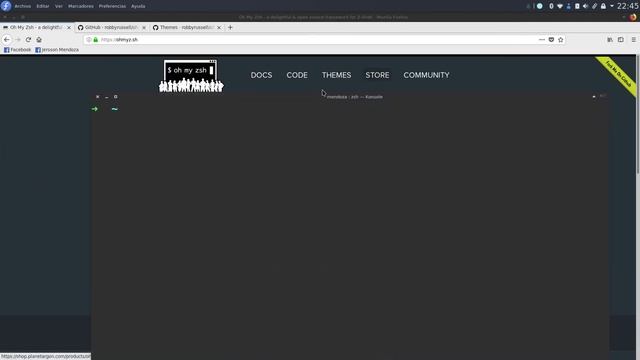
Task: Open the Fedora application launcher
Action: pyautogui.click(x=6, y=6)
